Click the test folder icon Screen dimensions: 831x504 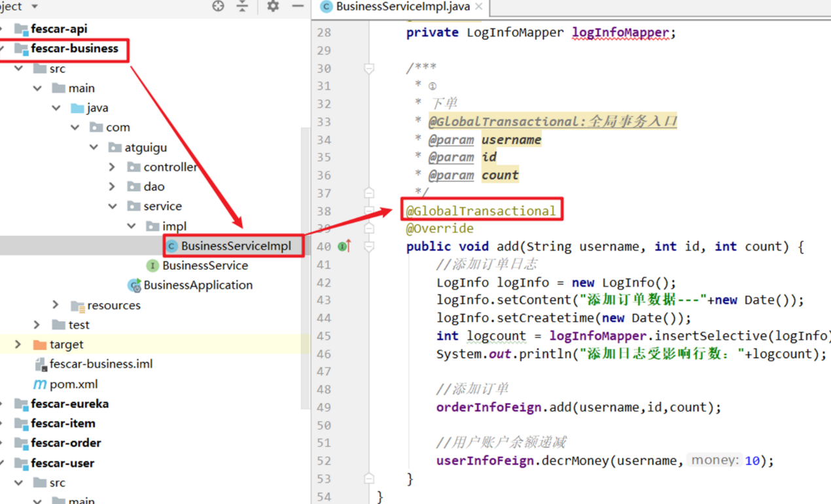(59, 325)
